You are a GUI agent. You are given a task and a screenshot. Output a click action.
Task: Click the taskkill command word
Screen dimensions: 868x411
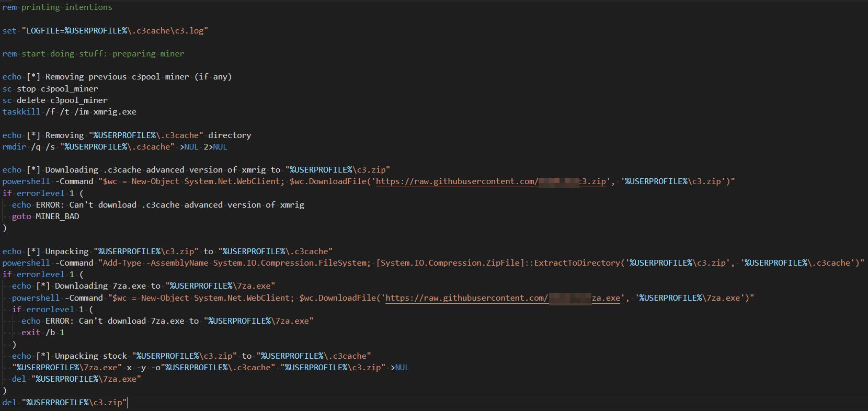click(x=21, y=112)
